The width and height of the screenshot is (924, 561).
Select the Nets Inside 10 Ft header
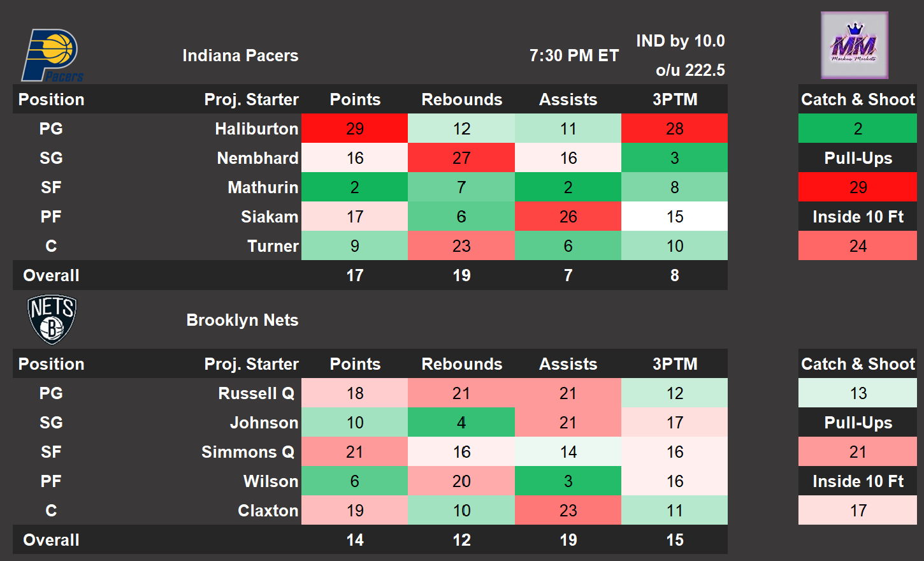coord(858,481)
